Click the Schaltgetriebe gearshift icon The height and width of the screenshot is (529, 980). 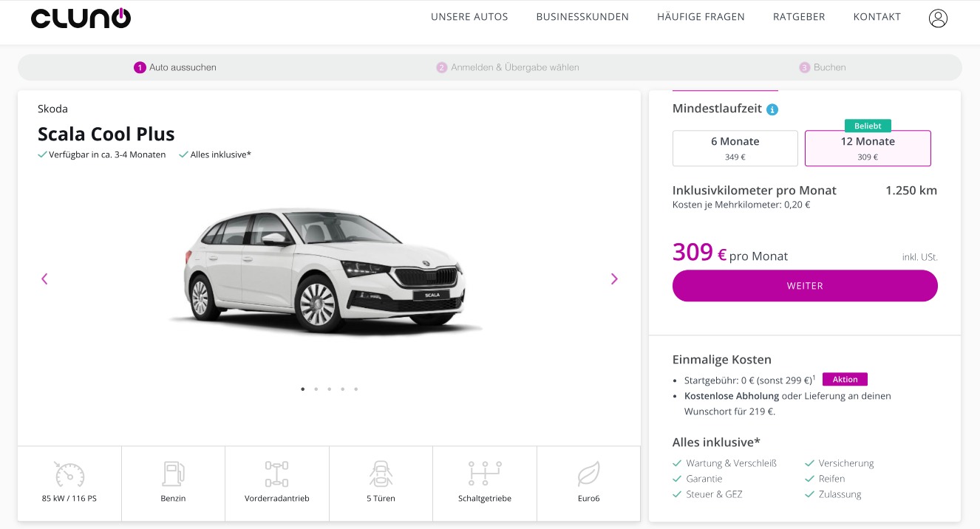pos(485,474)
